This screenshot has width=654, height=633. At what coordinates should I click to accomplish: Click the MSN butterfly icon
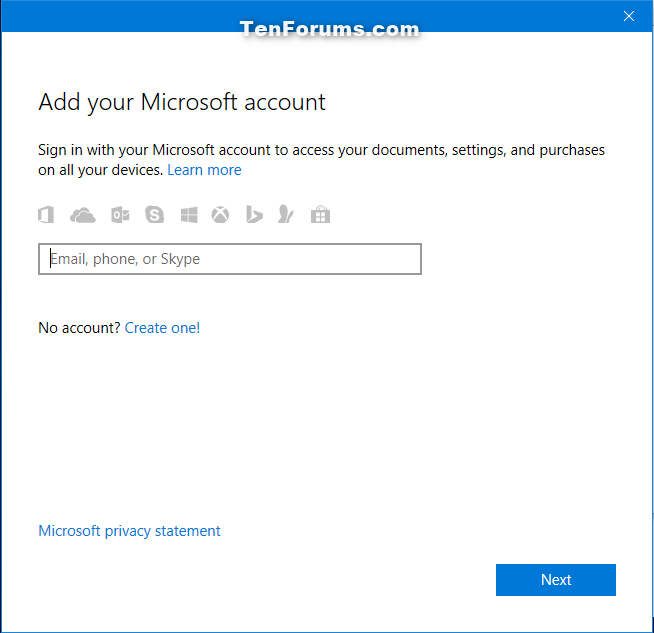tap(286, 214)
